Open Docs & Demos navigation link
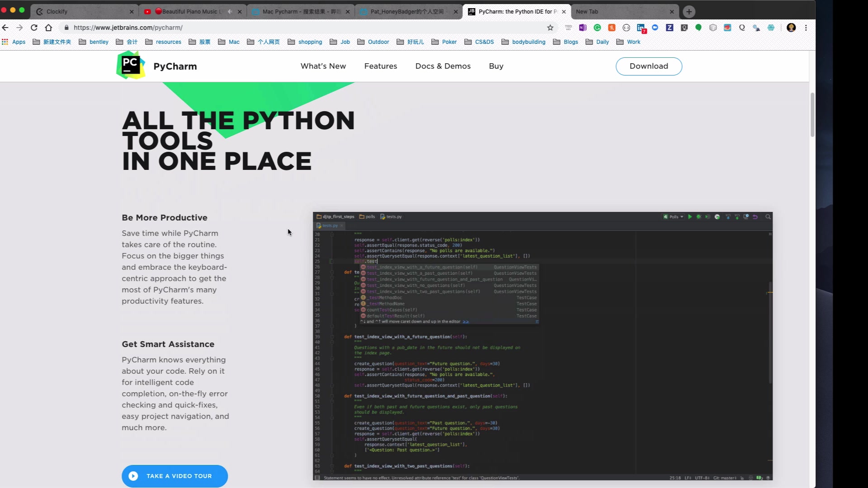The height and width of the screenshot is (488, 868). click(x=443, y=66)
